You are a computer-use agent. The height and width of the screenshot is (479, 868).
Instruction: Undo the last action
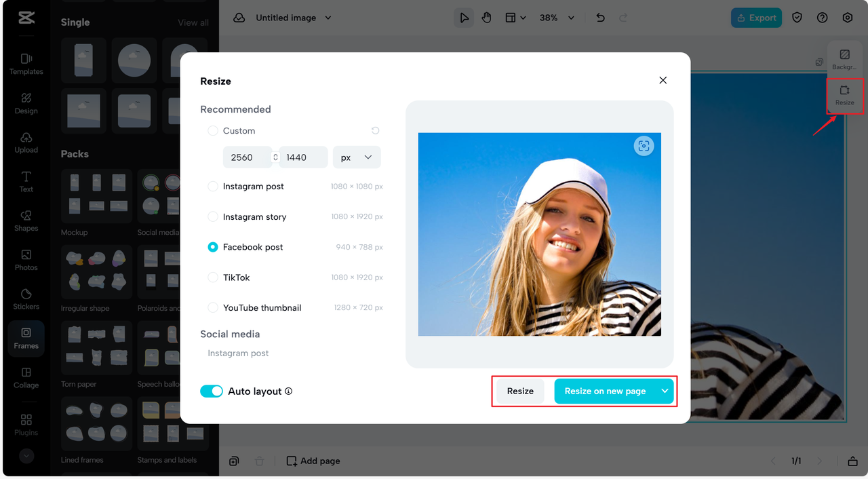[x=600, y=18]
